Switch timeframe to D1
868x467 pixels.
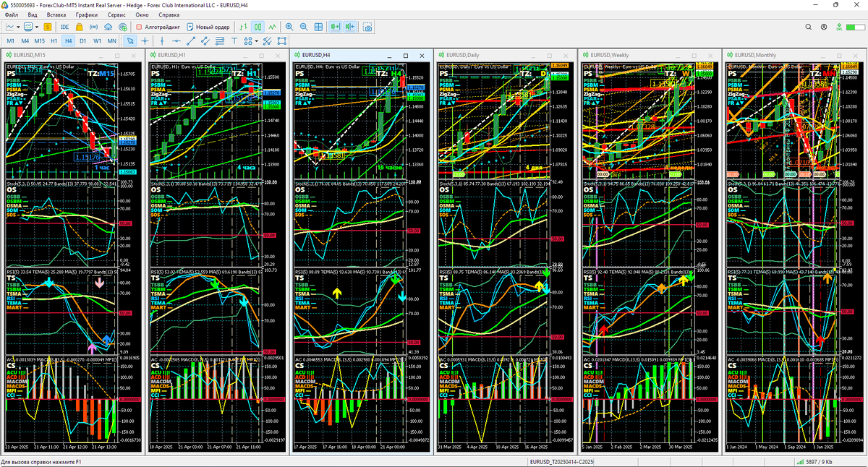(82, 41)
